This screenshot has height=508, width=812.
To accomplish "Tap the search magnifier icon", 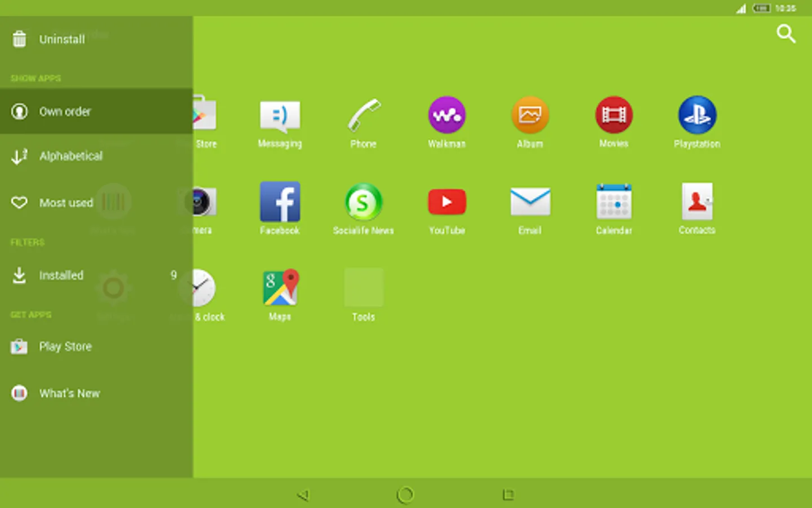I will pyautogui.click(x=786, y=34).
